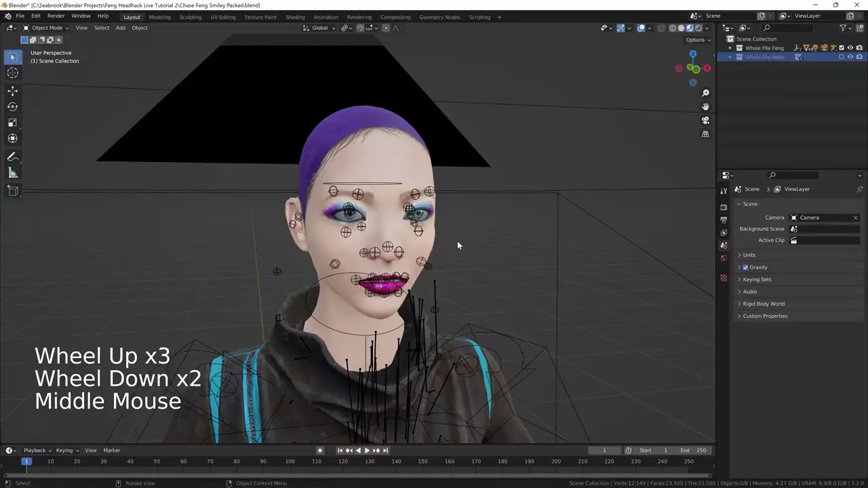Open the Object Mode dropdown
Viewport: 868px width, 488px height.
[x=46, y=28]
